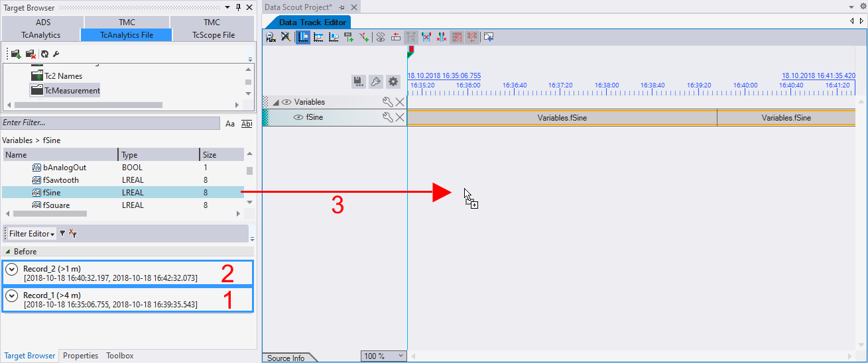This screenshot has width=868, height=363.
Task: Click the 18.10.2018 16:35:06.755 start time link
Action: [x=444, y=76]
